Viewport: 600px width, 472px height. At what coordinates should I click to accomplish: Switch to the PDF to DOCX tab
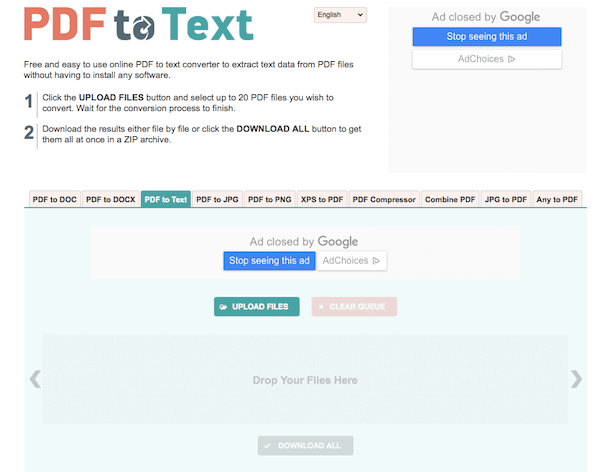click(111, 199)
